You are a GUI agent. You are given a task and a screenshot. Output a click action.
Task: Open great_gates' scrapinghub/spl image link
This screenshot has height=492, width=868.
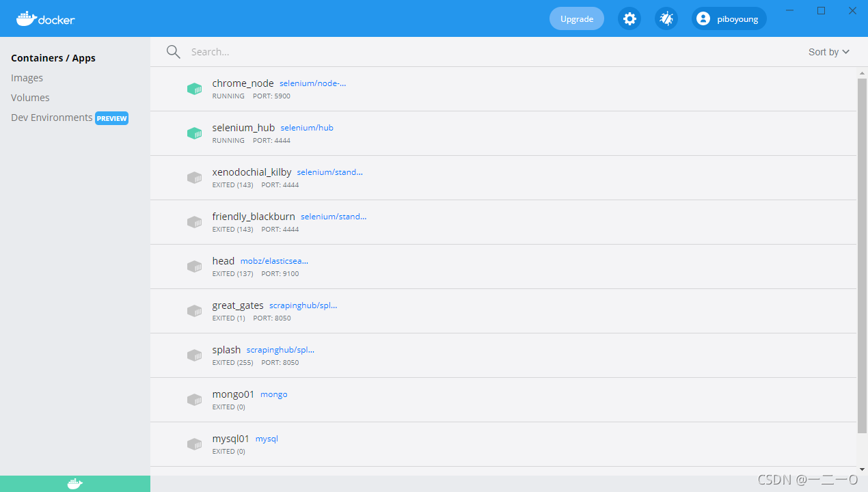303,305
